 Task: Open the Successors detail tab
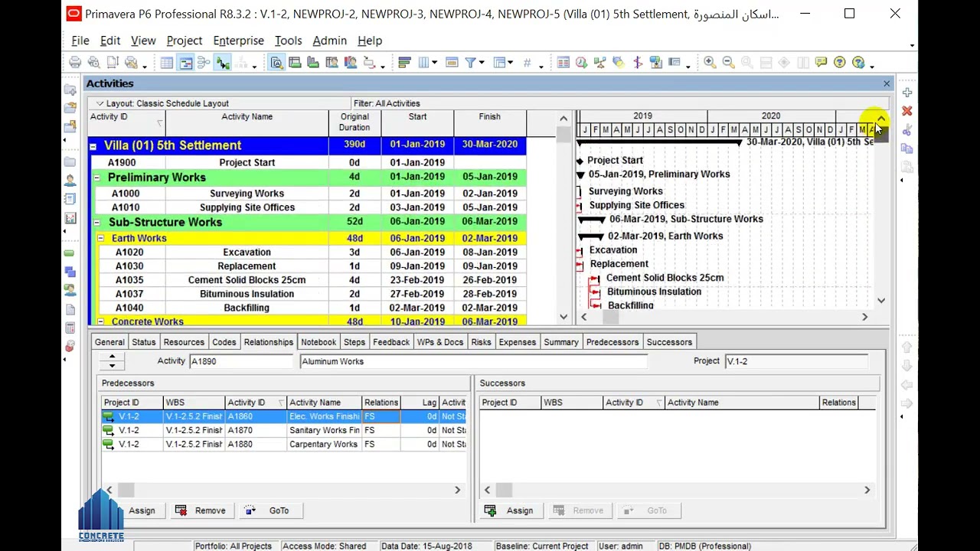(669, 342)
